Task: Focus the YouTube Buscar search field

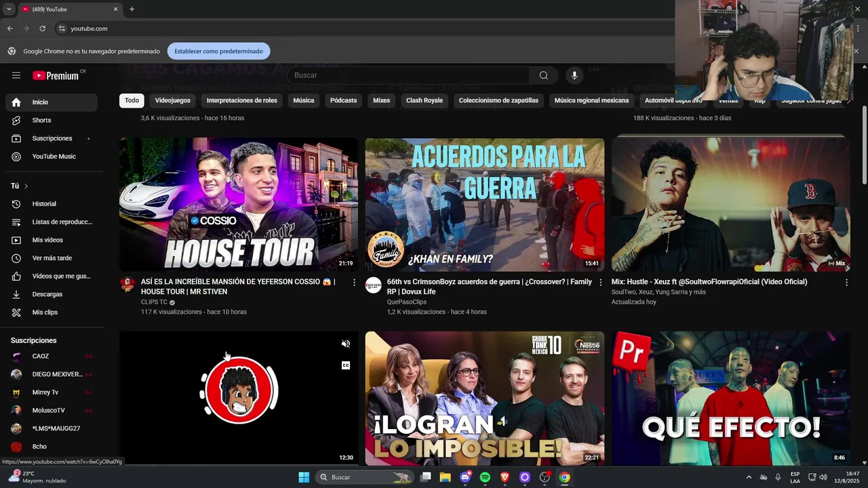Action: tap(409, 75)
